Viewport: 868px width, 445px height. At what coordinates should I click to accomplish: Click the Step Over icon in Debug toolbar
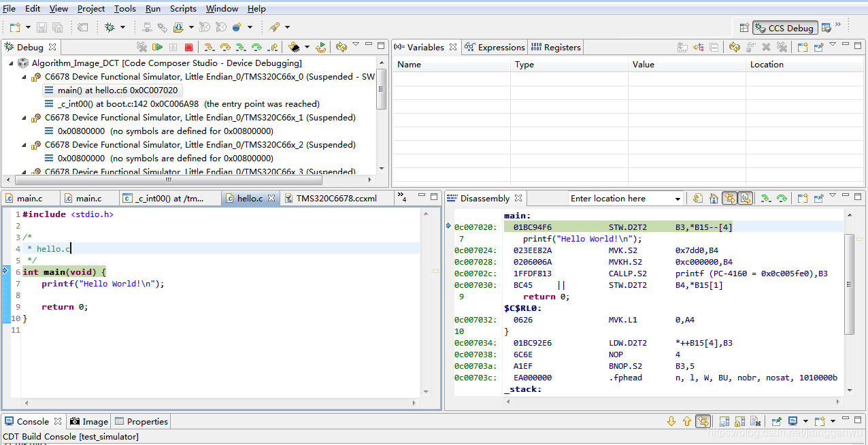pos(225,47)
